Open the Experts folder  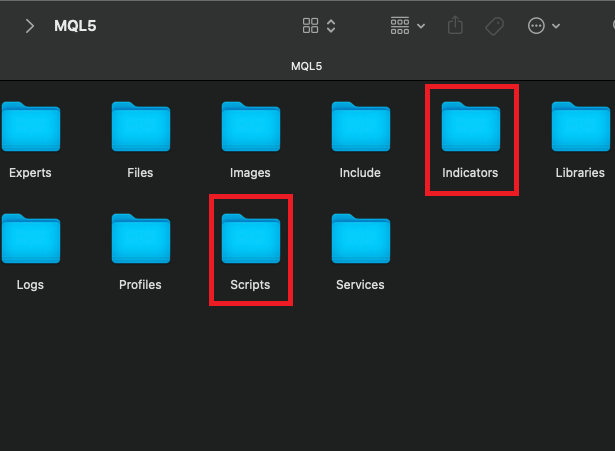[x=30, y=127]
